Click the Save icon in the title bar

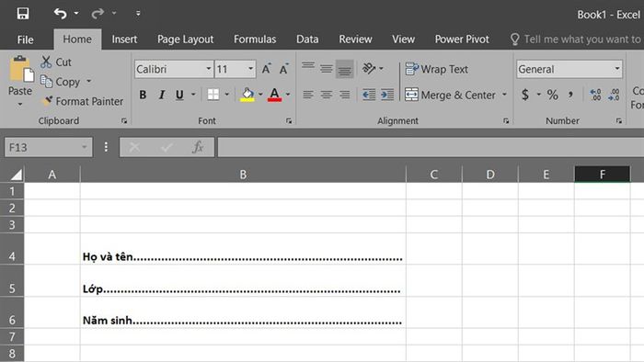point(23,14)
